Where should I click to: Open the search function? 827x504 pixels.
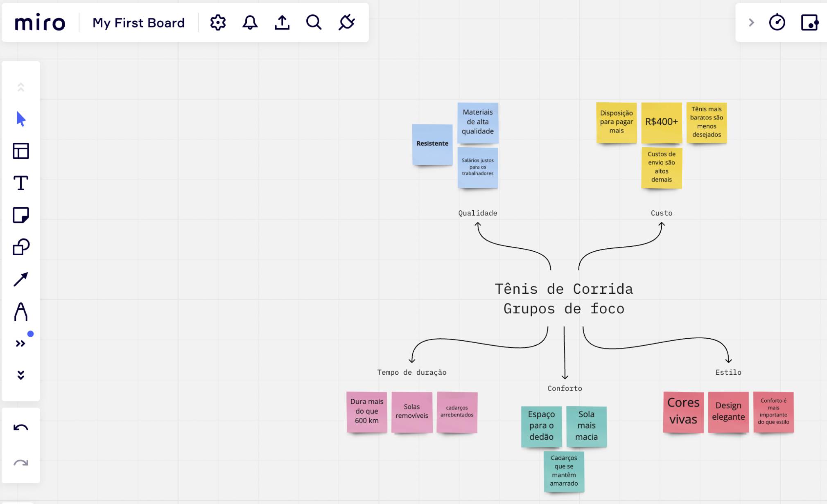(x=314, y=23)
